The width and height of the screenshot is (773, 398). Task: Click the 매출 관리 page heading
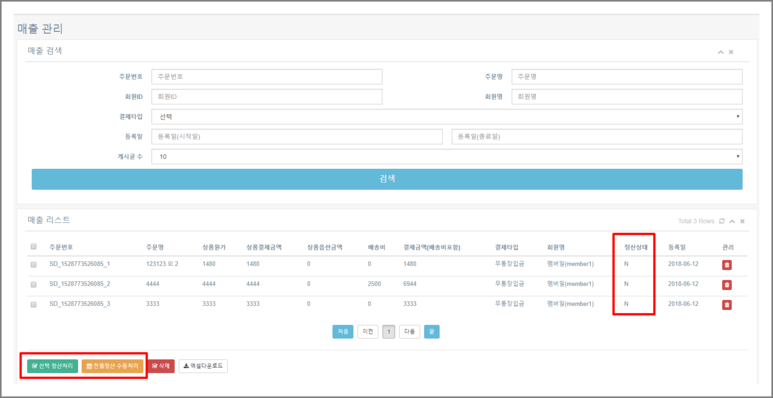pyautogui.click(x=40, y=29)
